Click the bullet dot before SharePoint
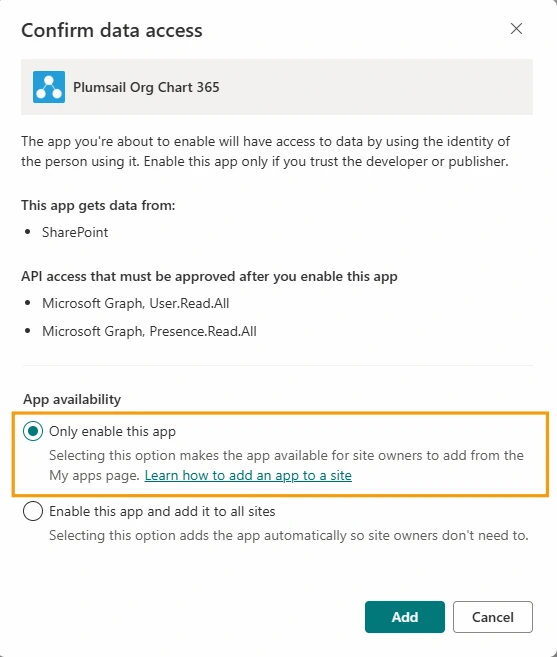The image size is (557, 657). click(28, 232)
